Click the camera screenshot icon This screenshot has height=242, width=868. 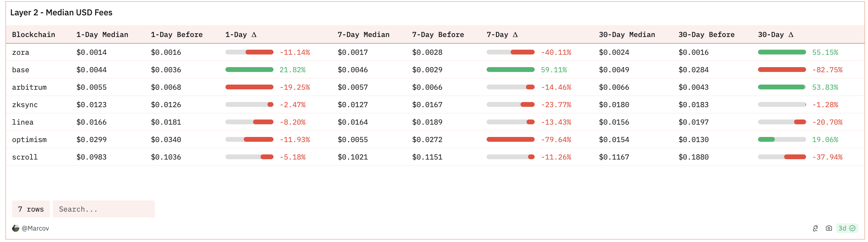829,228
